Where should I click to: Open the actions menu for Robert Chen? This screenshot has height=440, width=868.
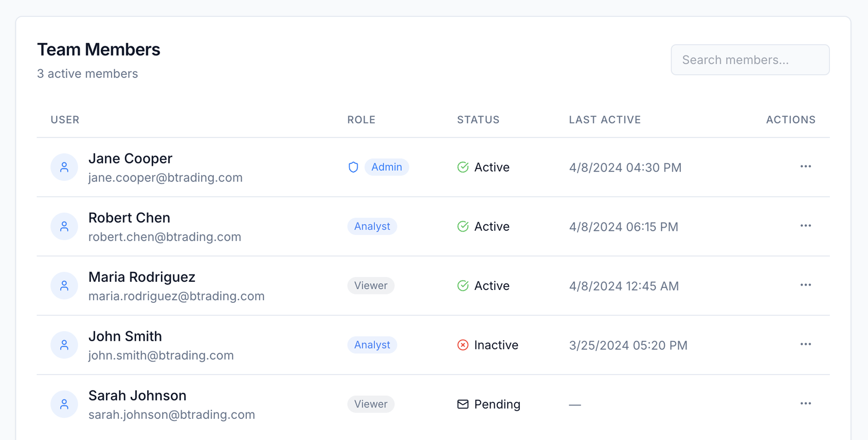805,226
